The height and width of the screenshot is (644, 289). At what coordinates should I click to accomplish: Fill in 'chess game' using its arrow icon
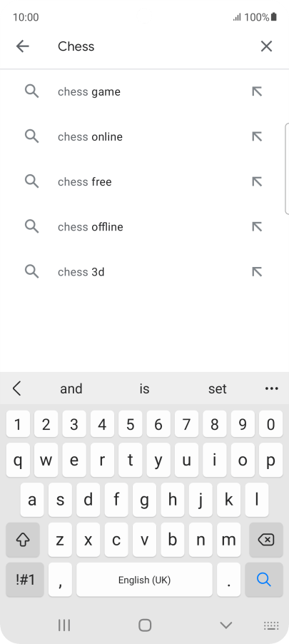click(x=257, y=91)
